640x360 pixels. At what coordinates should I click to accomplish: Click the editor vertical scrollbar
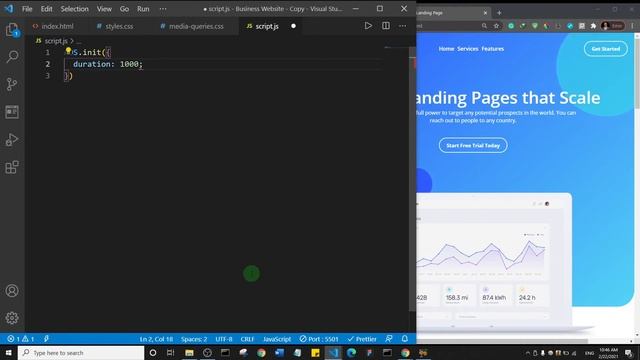tap(412, 180)
